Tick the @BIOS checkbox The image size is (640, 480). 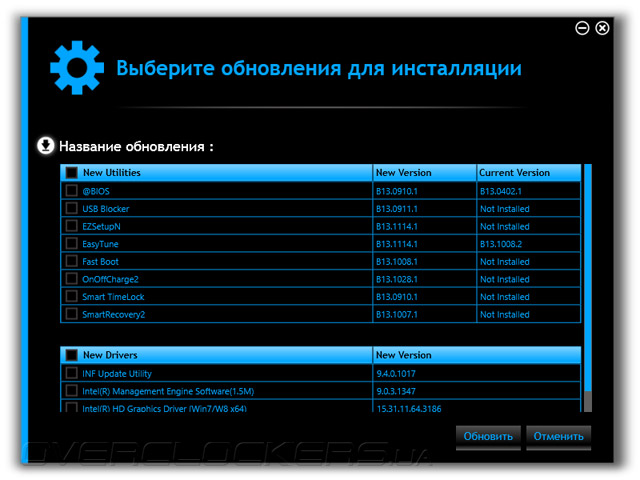tap(71, 191)
